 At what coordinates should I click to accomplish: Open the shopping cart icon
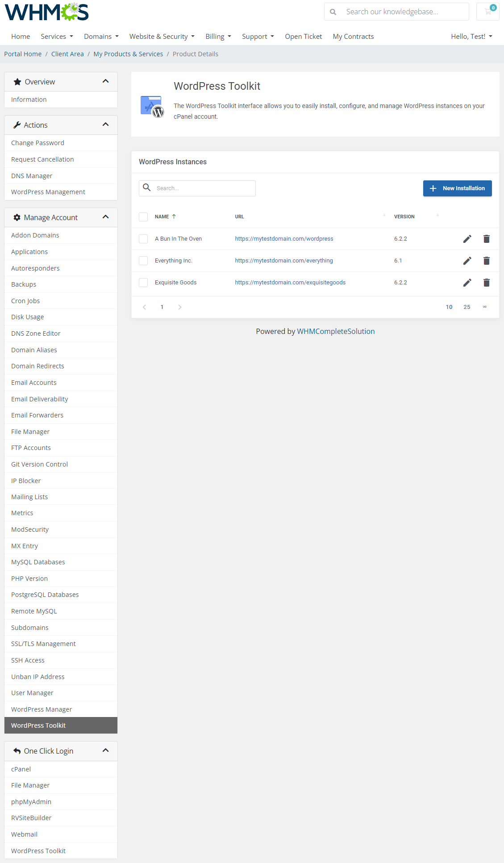coord(488,12)
